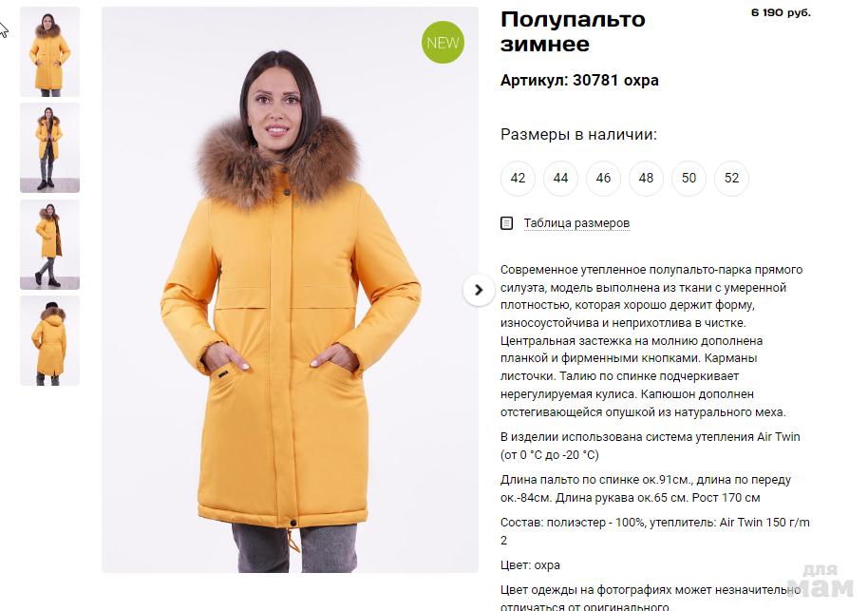Click the next image arrow button

(479, 290)
